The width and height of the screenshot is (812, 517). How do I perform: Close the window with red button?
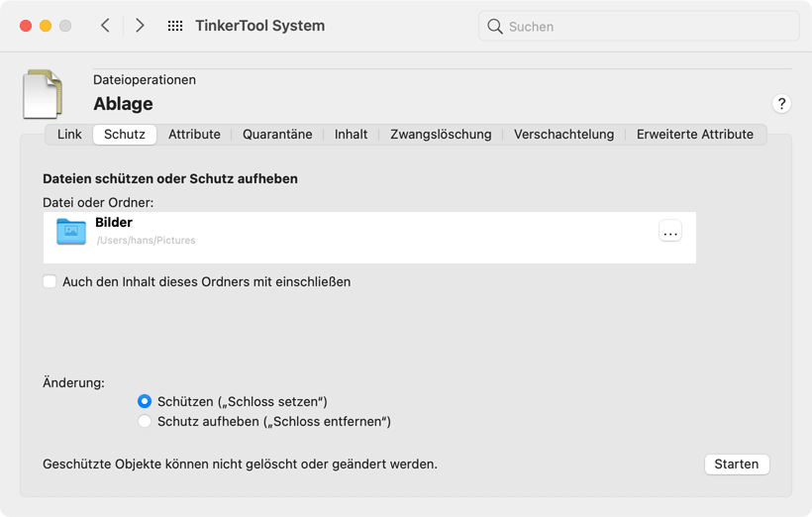[x=26, y=26]
